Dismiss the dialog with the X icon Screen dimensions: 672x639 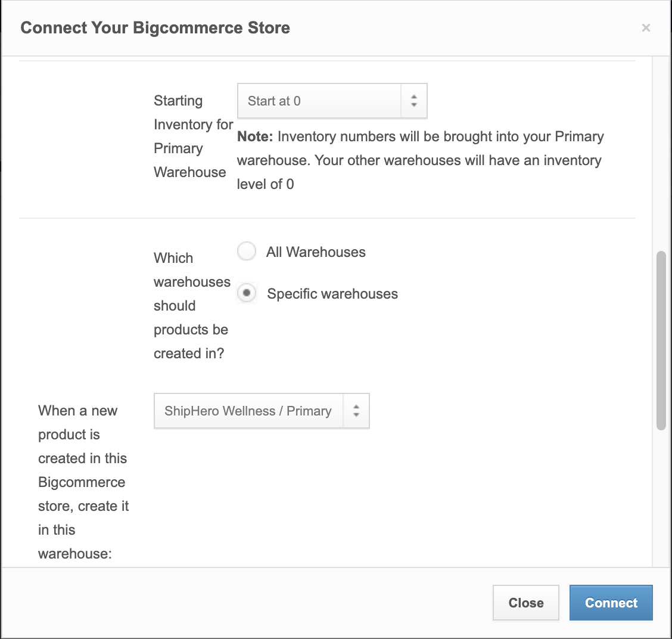pyautogui.click(x=646, y=28)
